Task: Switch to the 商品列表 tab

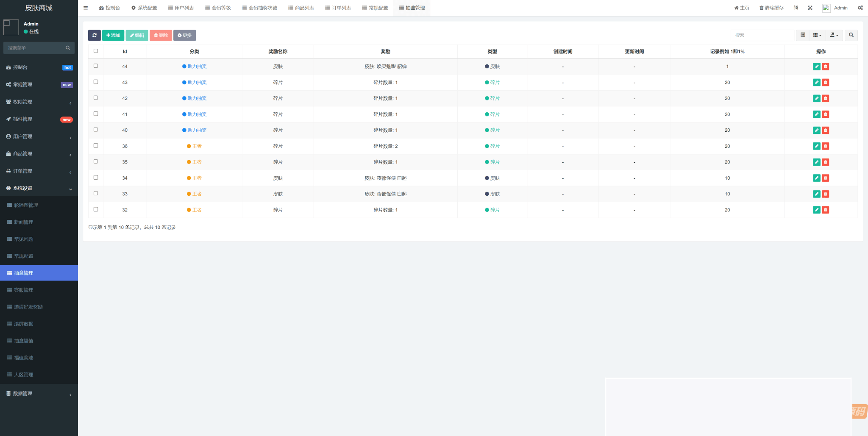Action: point(301,8)
